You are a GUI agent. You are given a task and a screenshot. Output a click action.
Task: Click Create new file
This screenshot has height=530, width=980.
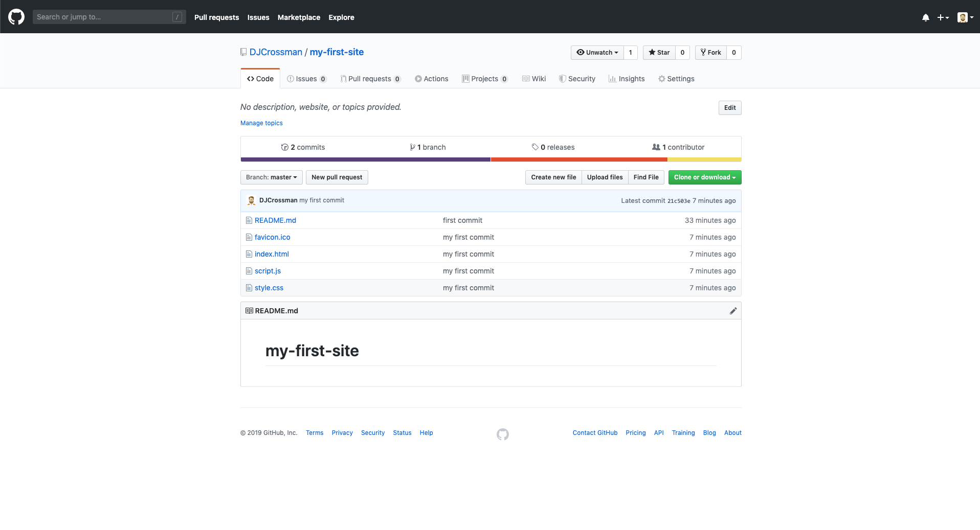tap(553, 177)
